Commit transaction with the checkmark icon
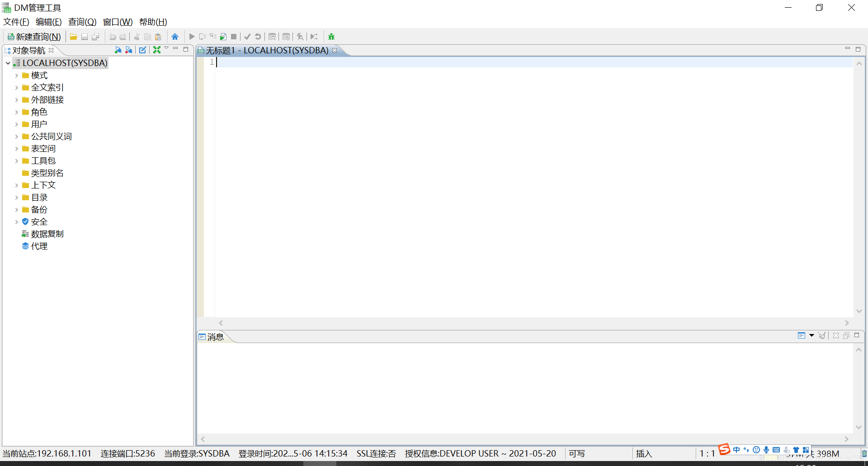 pos(247,37)
